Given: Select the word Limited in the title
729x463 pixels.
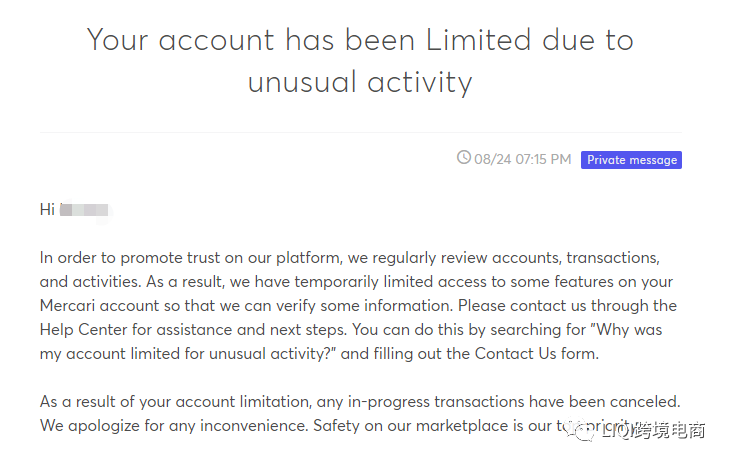Looking at the screenshot, I should 478,41.
